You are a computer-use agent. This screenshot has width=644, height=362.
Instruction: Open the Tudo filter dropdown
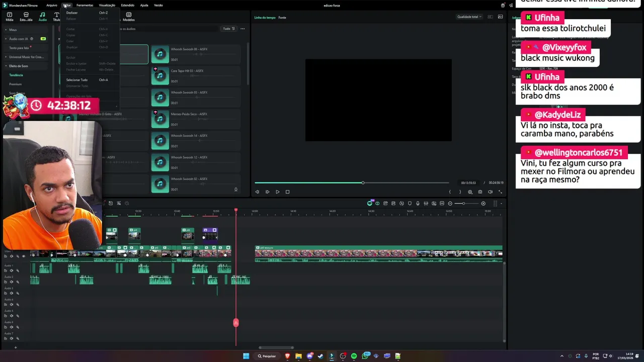229,29
